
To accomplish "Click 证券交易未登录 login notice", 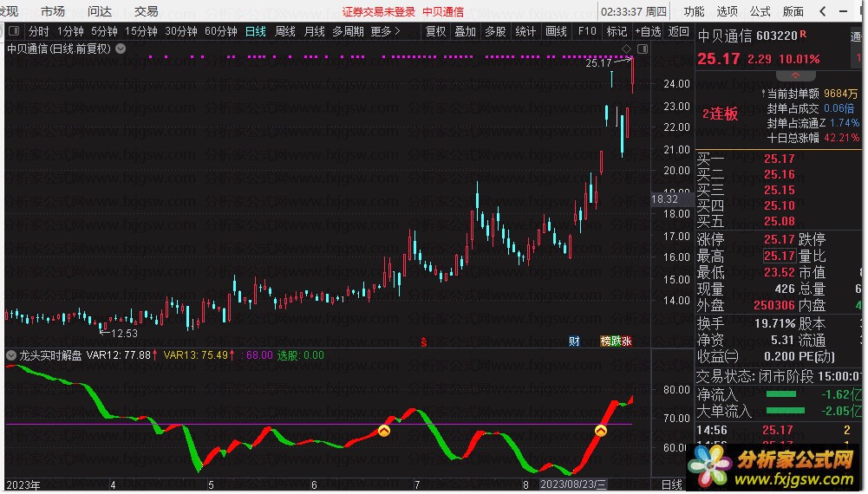I will coord(379,11).
